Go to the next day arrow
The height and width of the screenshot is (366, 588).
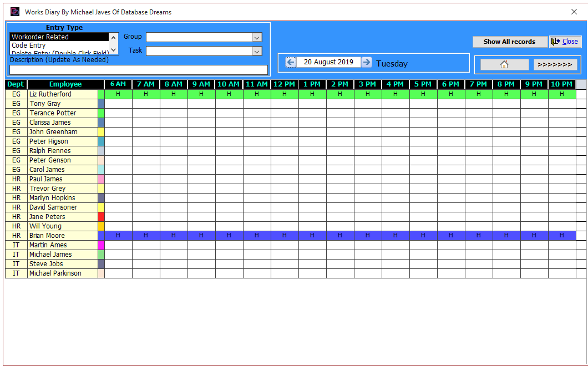pyautogui.click(x=366, y=62)
